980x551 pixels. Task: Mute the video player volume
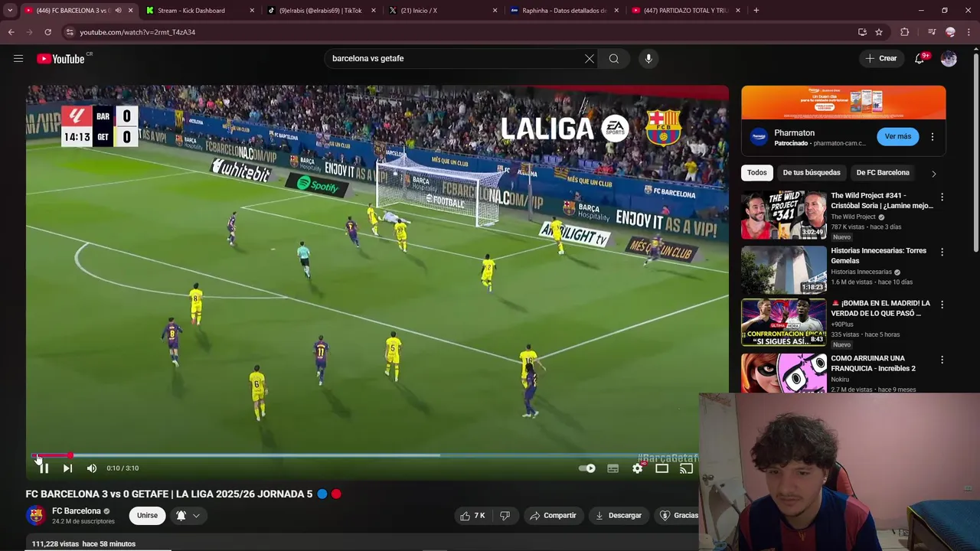pos(92,468)
